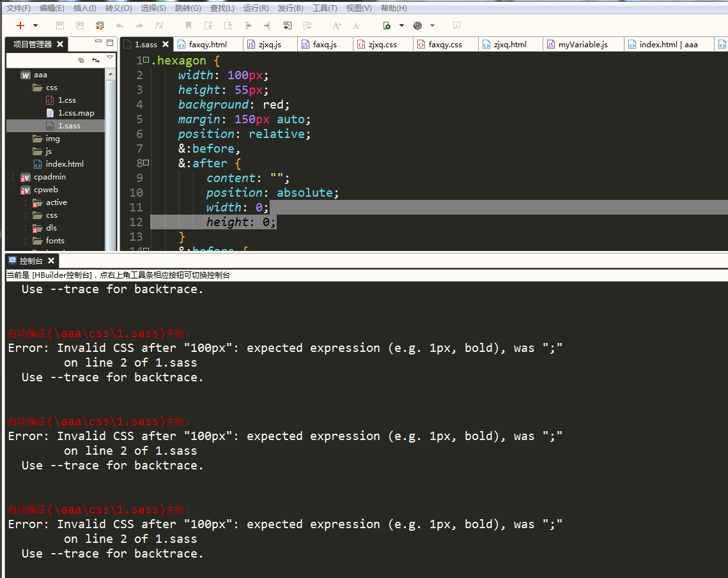The height and width of the screenshot is (578, 728).
Task: Click Link with Editor arrows icon
Action: click(96, 60)
